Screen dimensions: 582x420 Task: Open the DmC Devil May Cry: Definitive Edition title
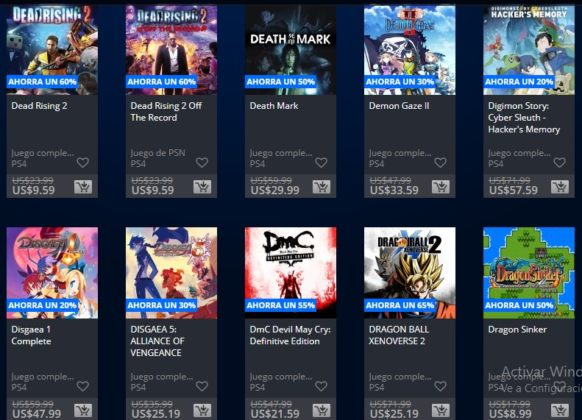point(290,335)
